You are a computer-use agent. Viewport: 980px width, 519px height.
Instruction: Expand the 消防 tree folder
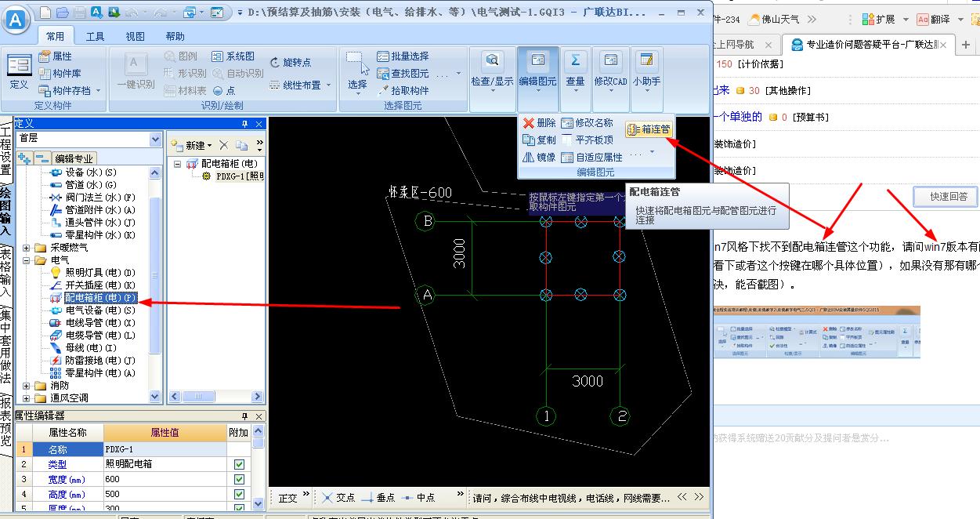click(x=27, y=386)
